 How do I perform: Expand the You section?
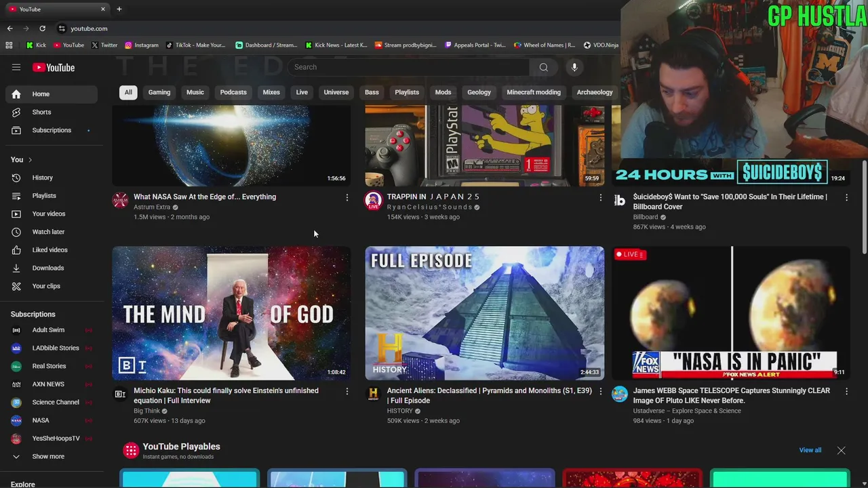[21, 159]
